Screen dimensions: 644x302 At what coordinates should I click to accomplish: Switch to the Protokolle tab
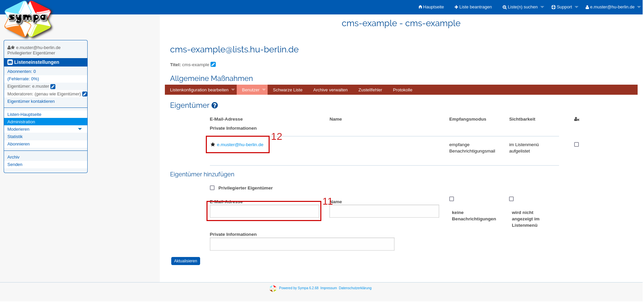(402, 90)
